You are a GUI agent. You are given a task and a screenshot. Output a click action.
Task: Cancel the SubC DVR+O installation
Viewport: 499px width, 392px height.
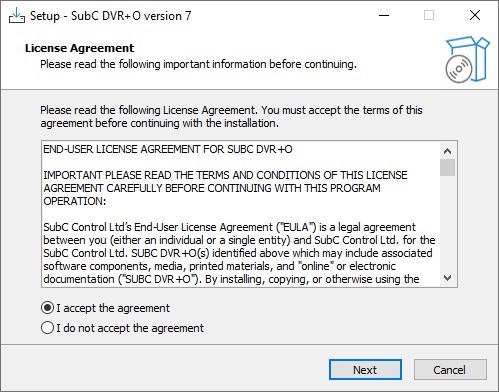(450, 370)
